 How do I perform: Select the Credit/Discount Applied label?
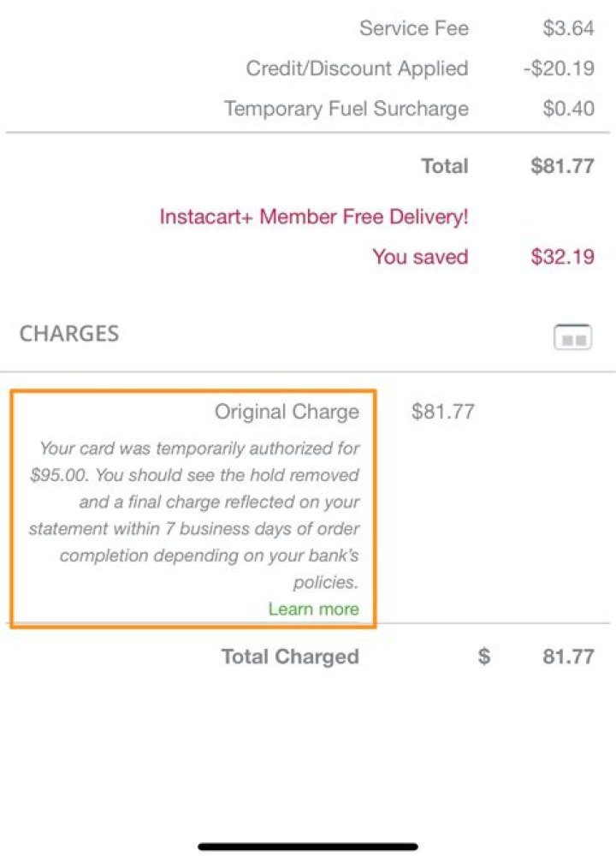(357, 68)
